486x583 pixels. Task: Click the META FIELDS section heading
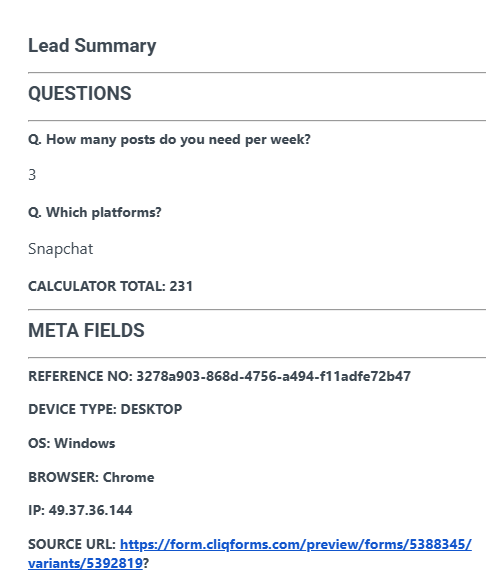86,331
